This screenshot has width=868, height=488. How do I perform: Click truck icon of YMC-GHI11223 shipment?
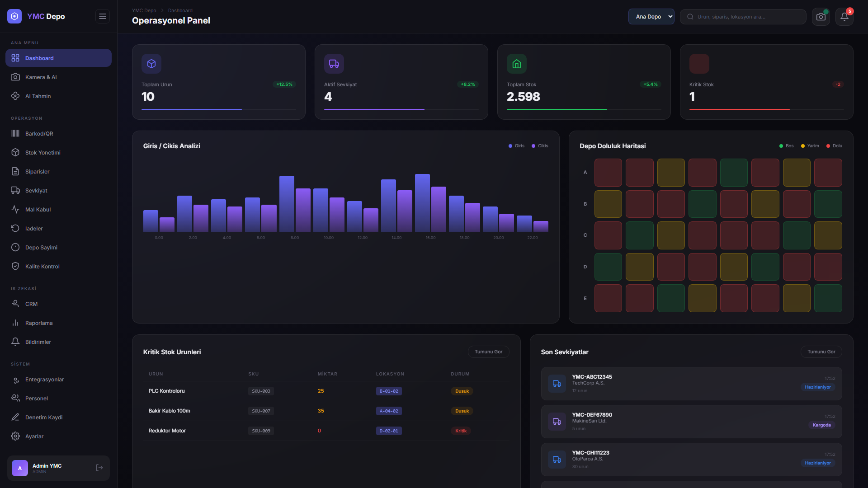coord(557,460)
